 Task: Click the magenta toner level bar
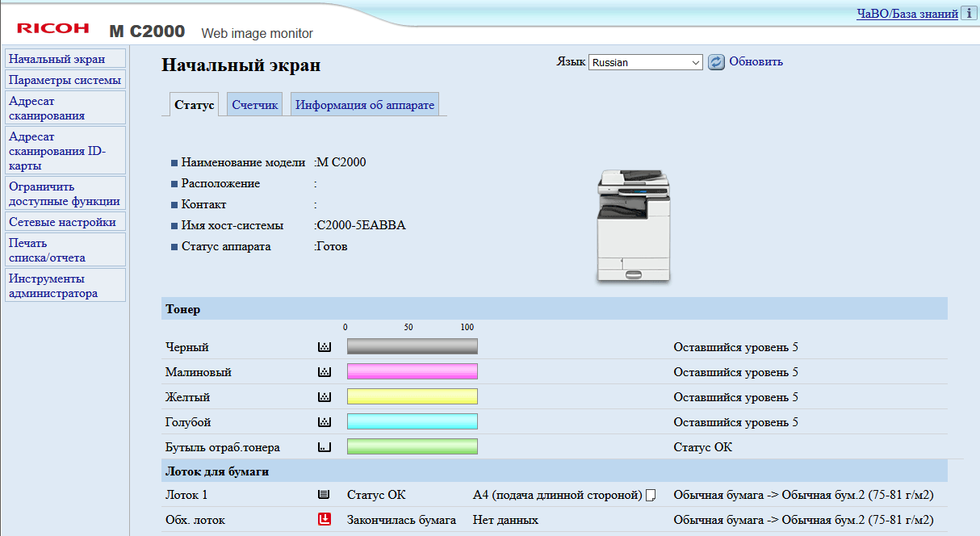click(413, 372)
